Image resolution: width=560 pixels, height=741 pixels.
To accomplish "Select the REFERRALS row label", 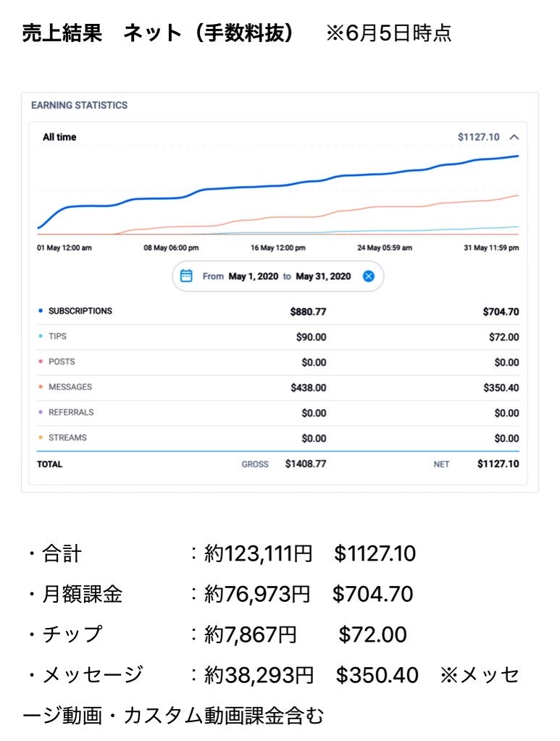I will [71, 412].
